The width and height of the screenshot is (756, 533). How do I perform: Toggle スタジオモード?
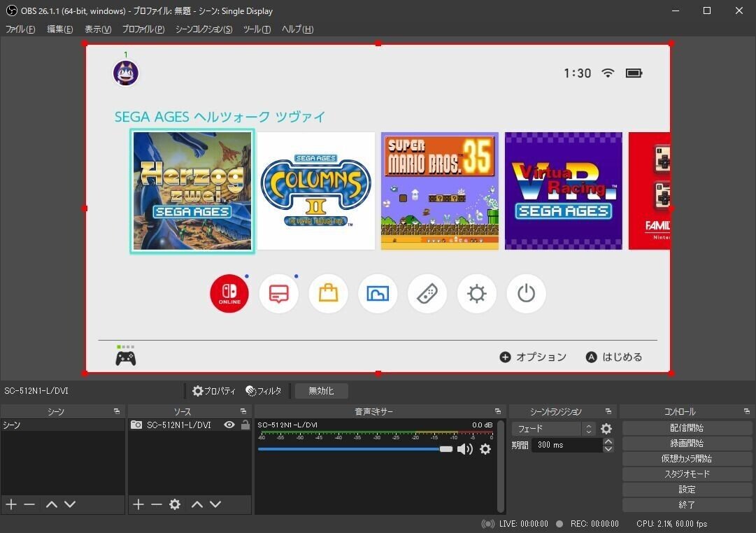[x=687, y=474]
